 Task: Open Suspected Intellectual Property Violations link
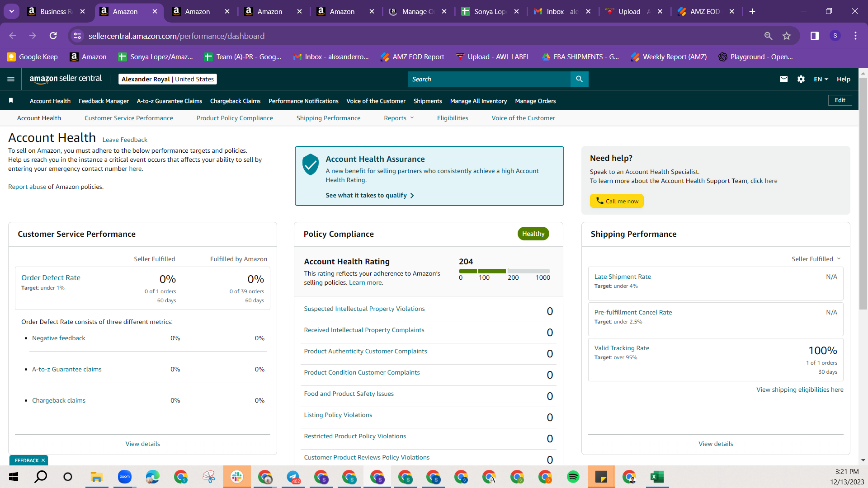coord(364,309)
